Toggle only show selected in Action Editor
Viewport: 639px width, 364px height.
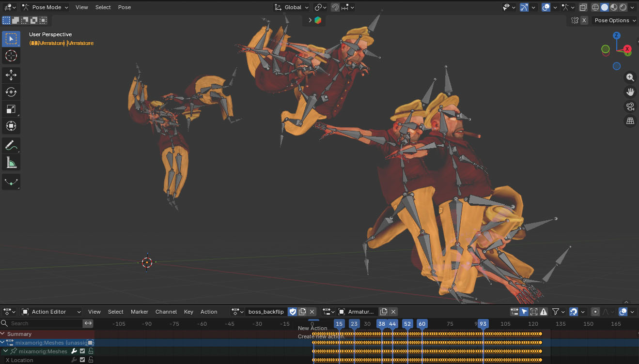(524, 312)
